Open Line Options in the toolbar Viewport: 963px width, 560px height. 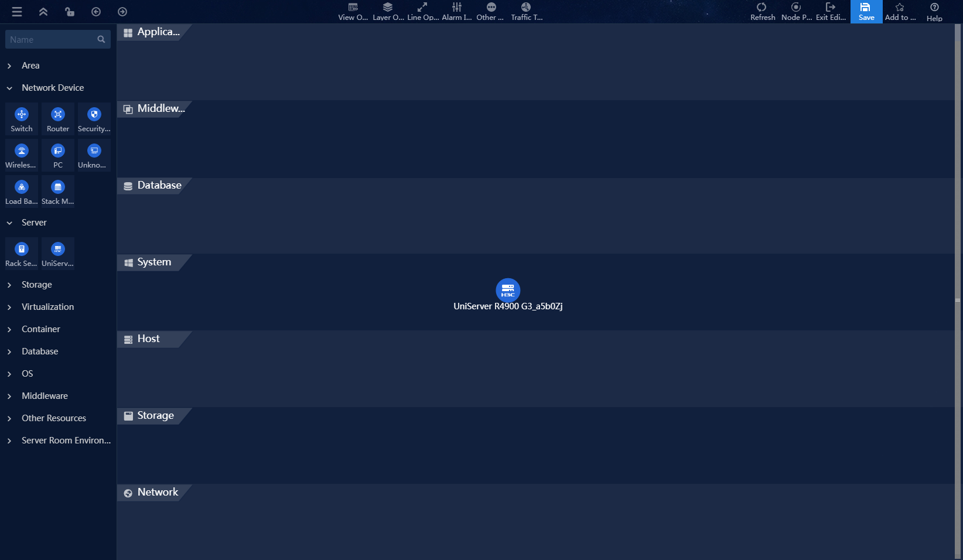(x=422, y=12)
